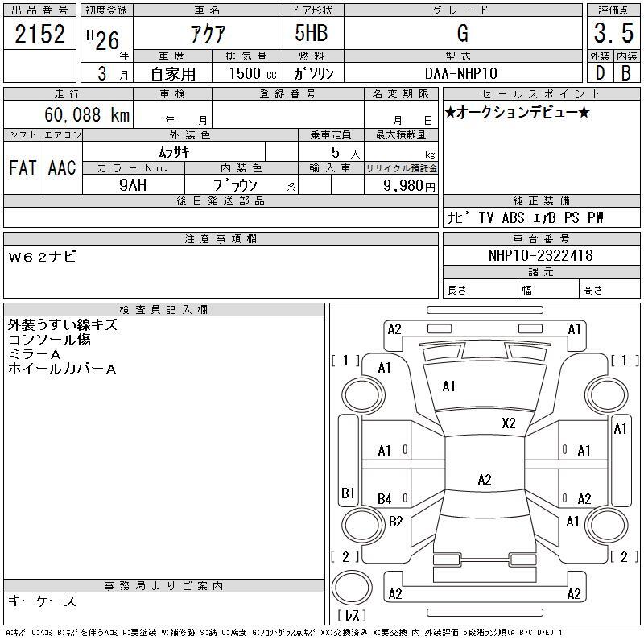Viewport: 644px width, 644px height.
Task: Click the リサイクル預託金 header
Action: click(x=401, y=168)
